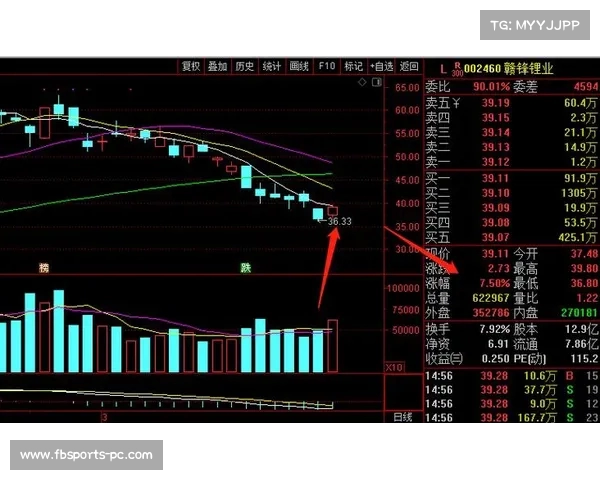Click the 买一 bid price row
This screenshot has width=600, height=480.
(512, 178)
